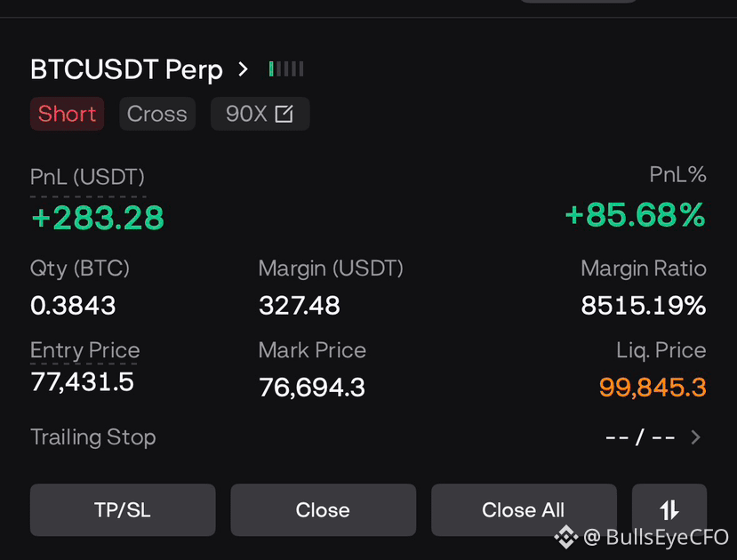Tap the Margin (USDT) value 327.48

coord(300,306)
